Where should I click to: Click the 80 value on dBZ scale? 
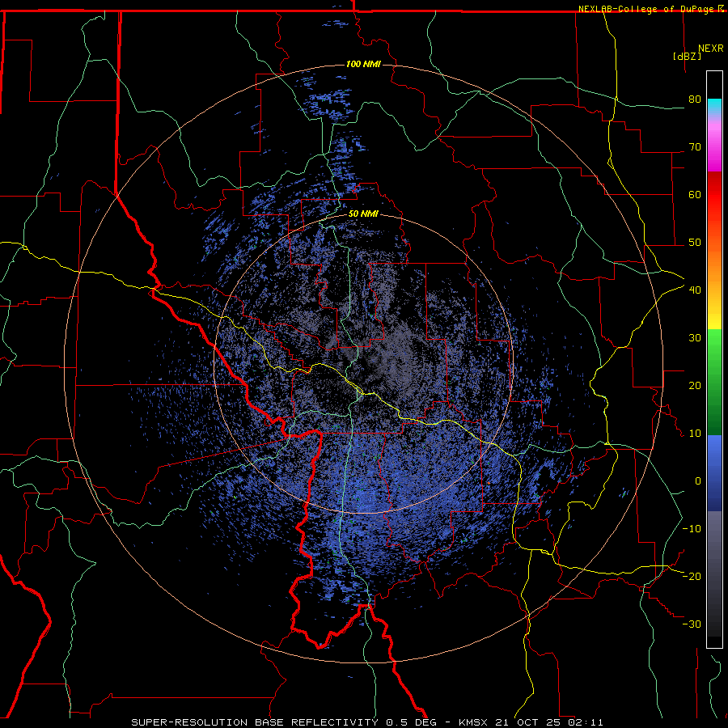(x=695, y=99)
